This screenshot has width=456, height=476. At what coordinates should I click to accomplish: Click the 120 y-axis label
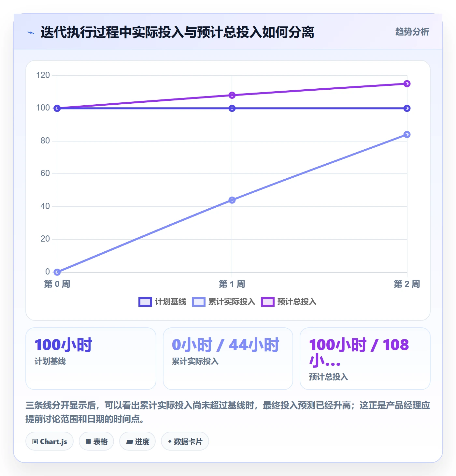pos(43,75)
